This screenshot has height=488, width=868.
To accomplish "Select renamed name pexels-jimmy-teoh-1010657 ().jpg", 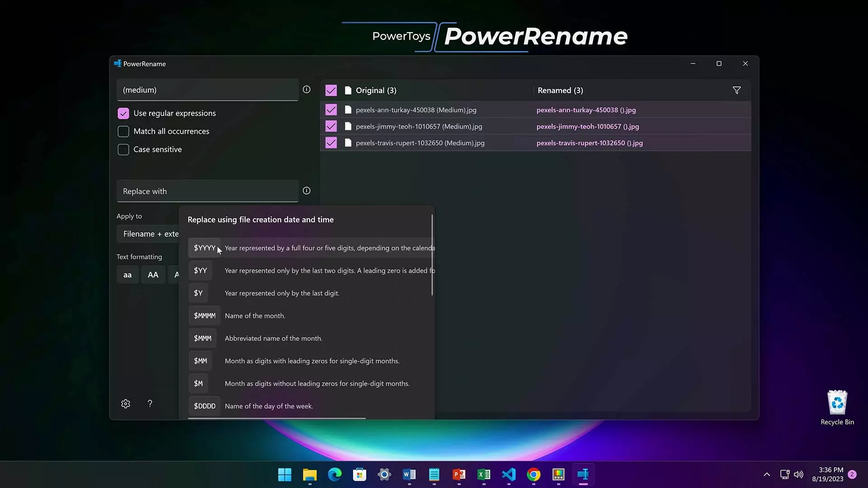I will (588, 127).
